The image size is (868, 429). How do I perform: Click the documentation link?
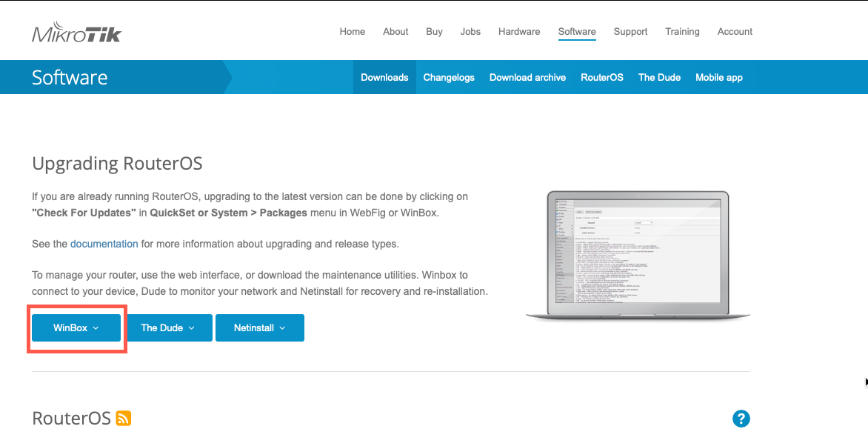pos(104,243)
